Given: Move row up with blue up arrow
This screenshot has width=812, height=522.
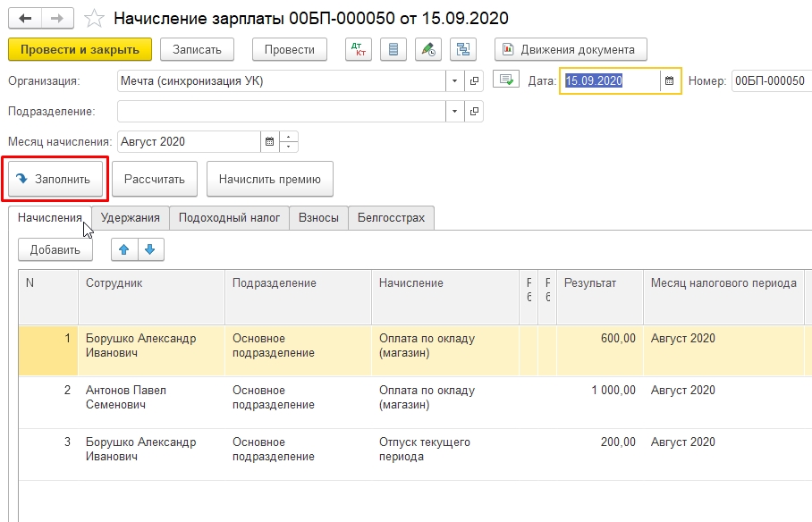Looking at the screenshot, I should (x=123, y=249).
